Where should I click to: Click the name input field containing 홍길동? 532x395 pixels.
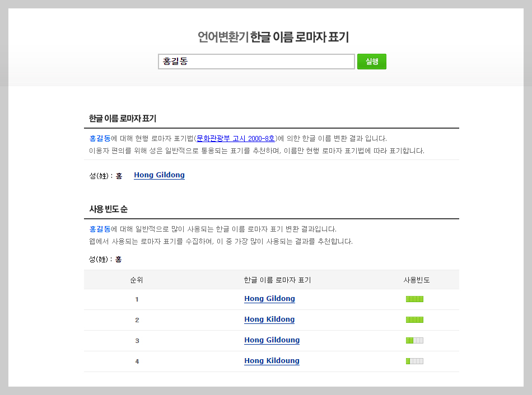256,62
